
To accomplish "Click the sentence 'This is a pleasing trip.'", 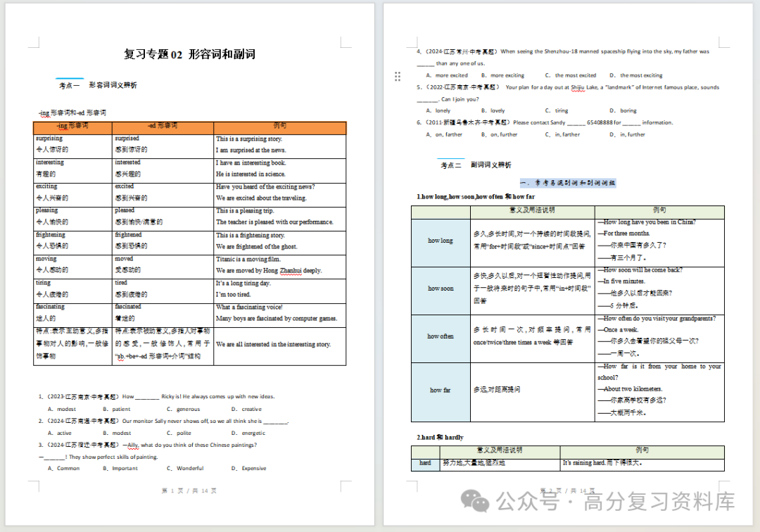I will click(245, 211).
